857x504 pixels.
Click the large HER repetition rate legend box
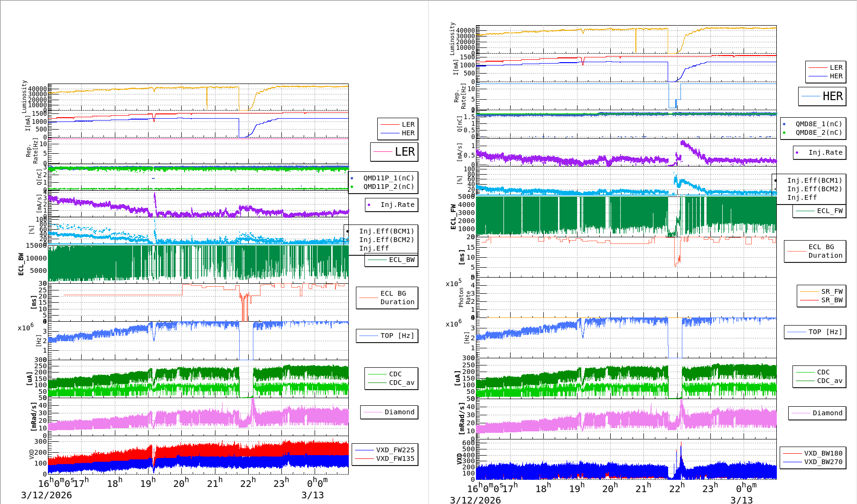822,96
